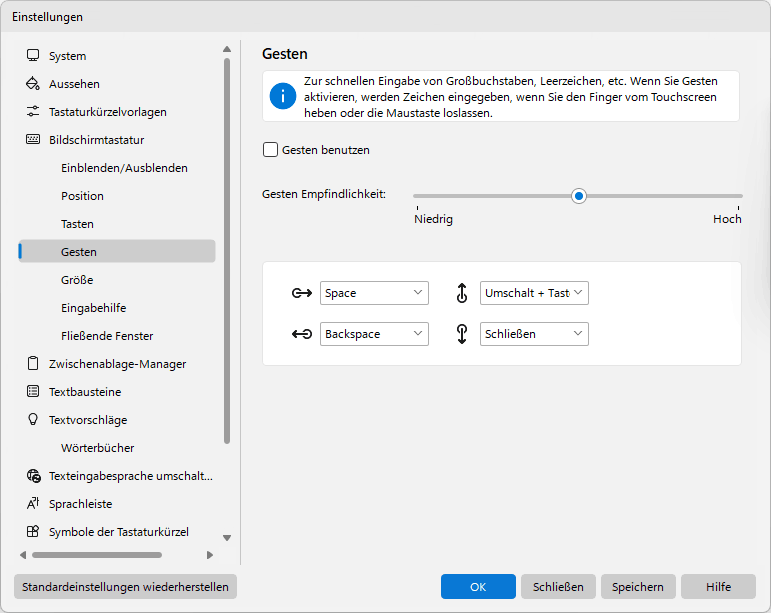771x613 pixels.
Task: Click the swipe-right gesture icon
Action: coord(302,293)
